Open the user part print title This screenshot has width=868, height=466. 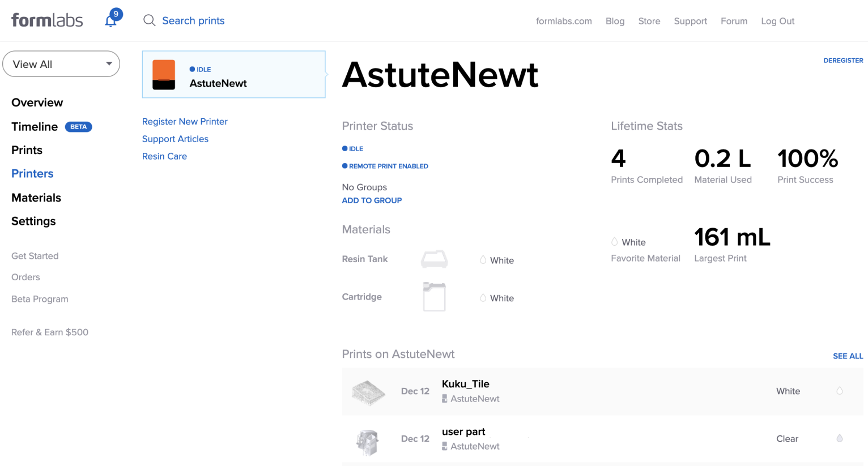(463, 431)
